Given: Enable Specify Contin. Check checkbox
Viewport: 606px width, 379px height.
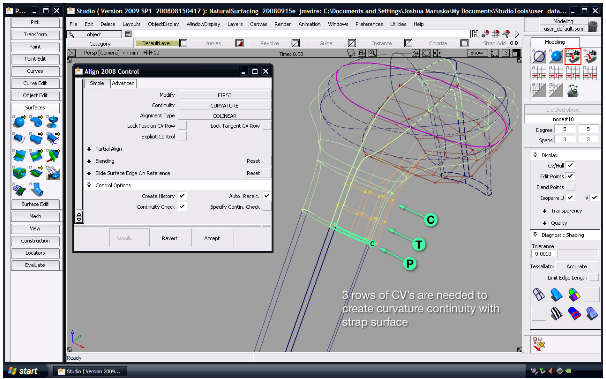Looking at the screenshot, I should pyautogui.click(x=267, y=207).
